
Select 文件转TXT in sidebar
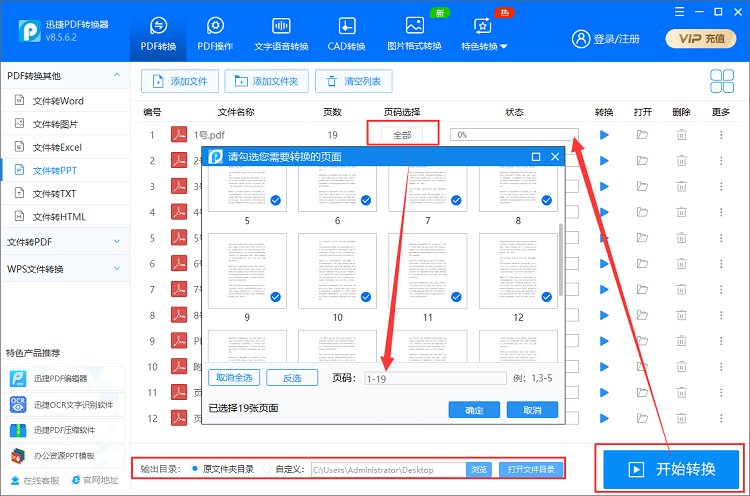[x=66, y=194]
